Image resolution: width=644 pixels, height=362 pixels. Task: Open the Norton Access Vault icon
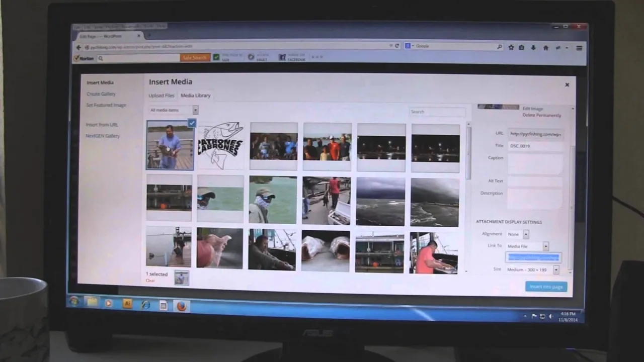(251, 57)
